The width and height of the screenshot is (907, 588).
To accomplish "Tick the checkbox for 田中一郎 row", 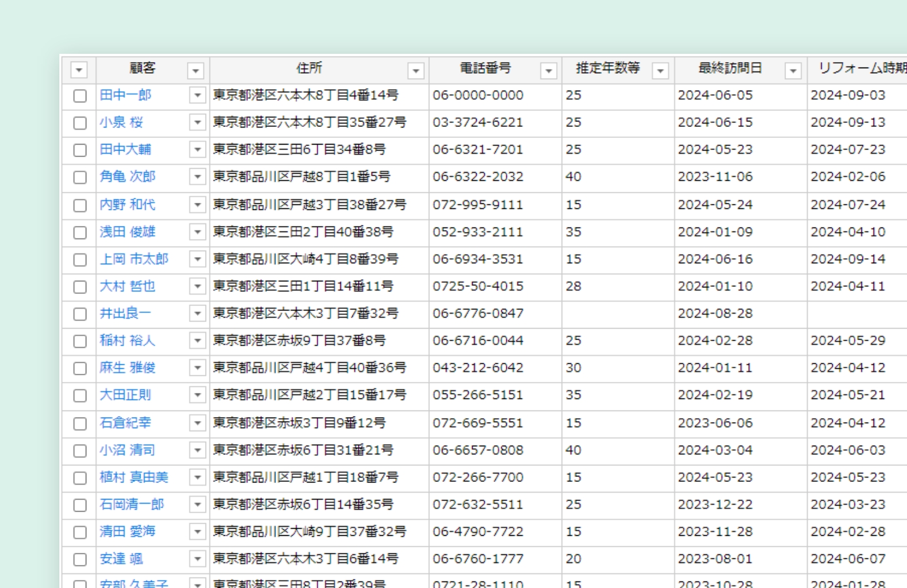I will [x=80, y=96].
